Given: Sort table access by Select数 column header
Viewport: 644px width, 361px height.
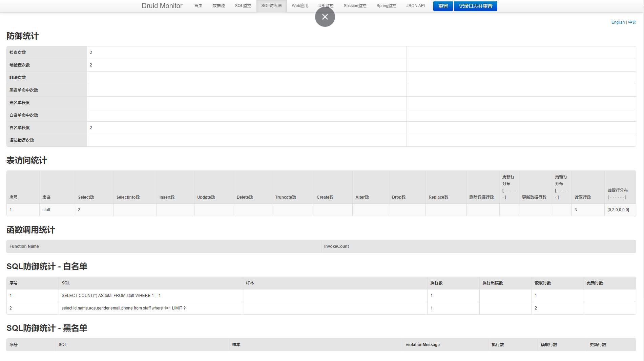Looking at the screenshot, I should pos(86,197).
